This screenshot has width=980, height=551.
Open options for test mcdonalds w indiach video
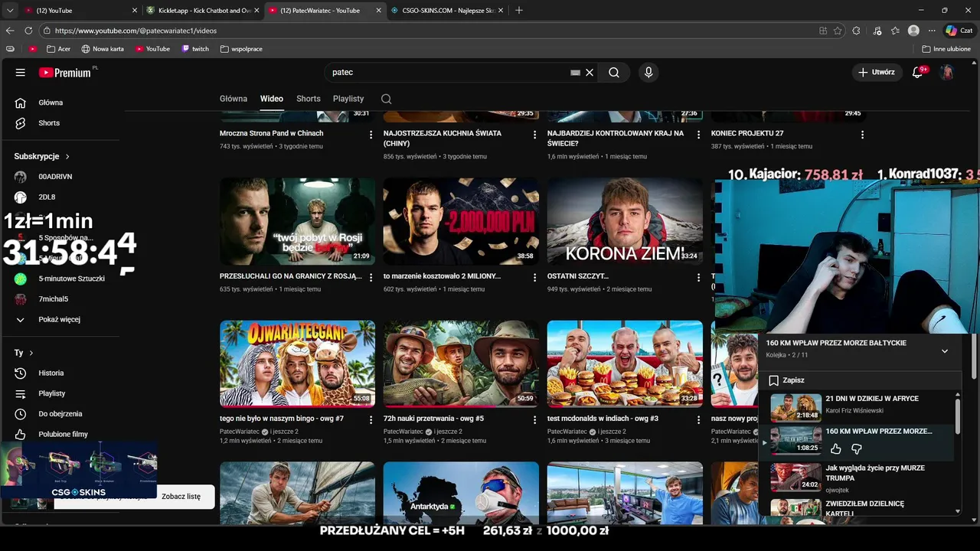coord(698,420)
